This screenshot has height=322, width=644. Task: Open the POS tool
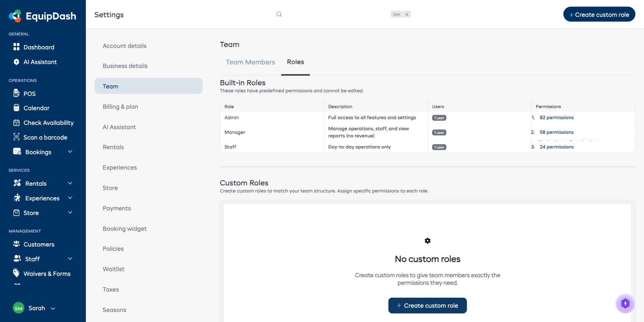pyautogui.click(x=30, y=93)
